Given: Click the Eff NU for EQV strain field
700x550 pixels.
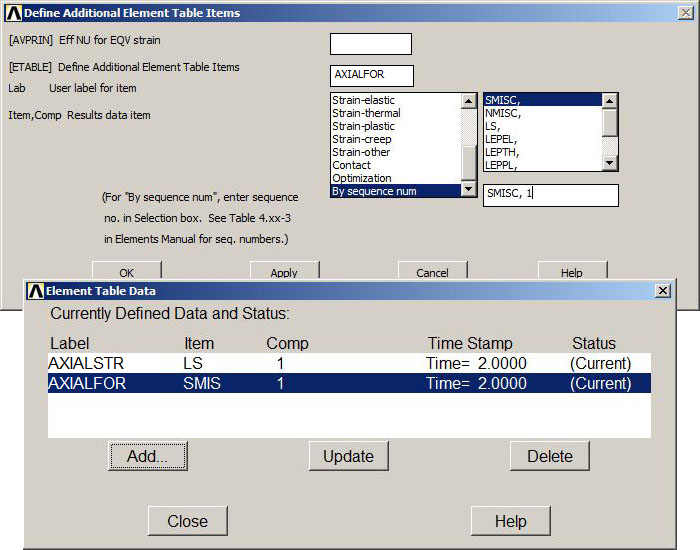Looking at the screenshot, I should click(370, 44).
